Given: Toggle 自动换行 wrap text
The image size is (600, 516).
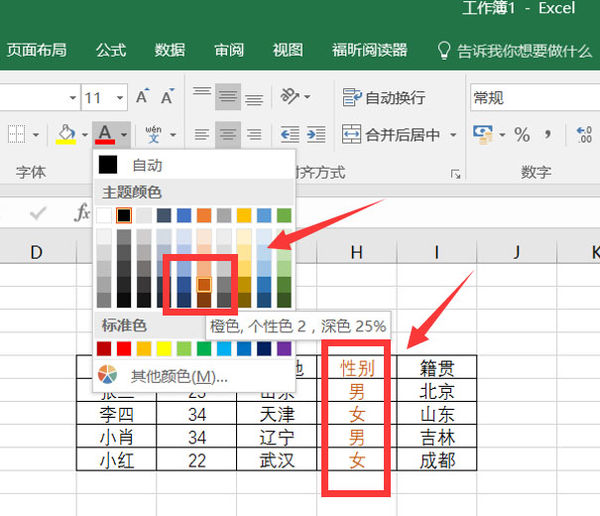Looking at the screenshot, I should [384, 97].
